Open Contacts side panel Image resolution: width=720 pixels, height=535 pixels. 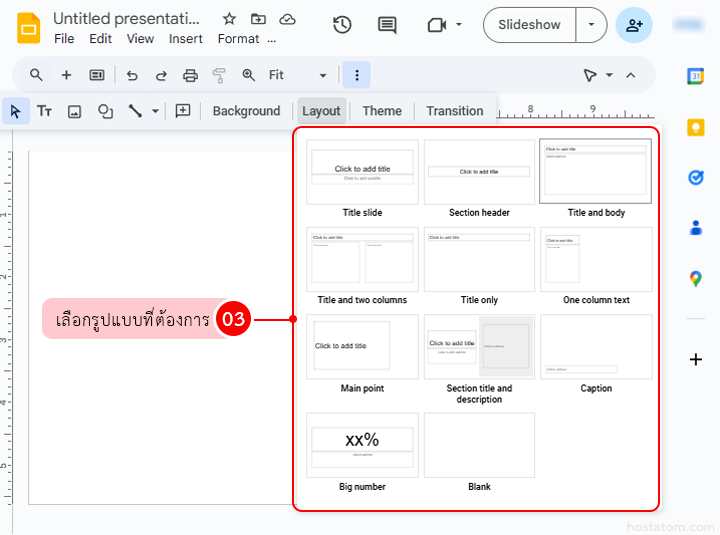point(696,228)
